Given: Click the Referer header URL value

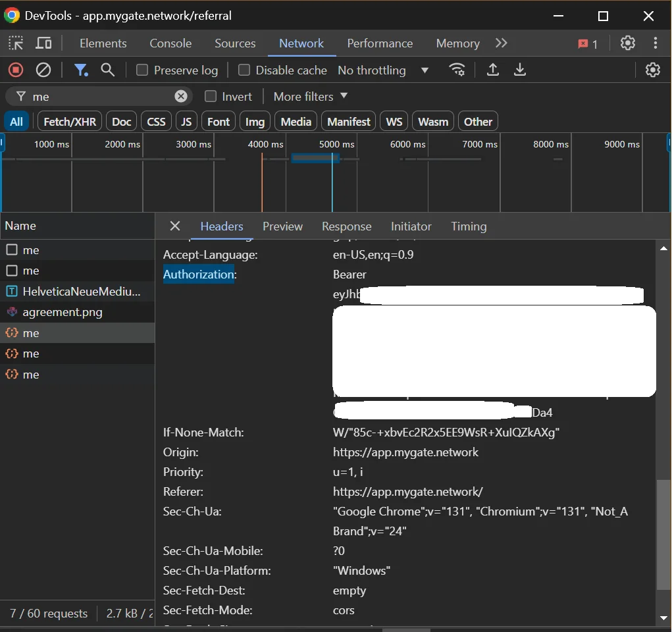Looking at the screenshot, I should pos(407,491).
